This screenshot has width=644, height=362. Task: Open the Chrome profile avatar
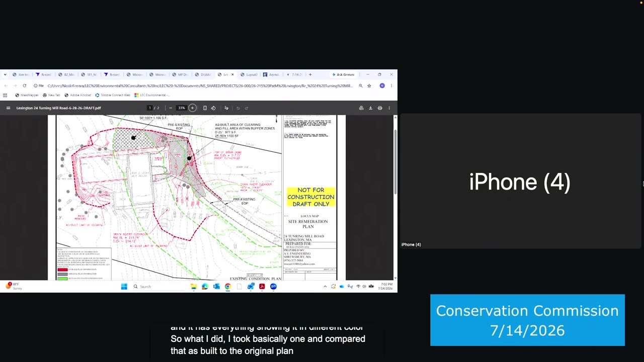pyautogui.click(x=382, y=85)
